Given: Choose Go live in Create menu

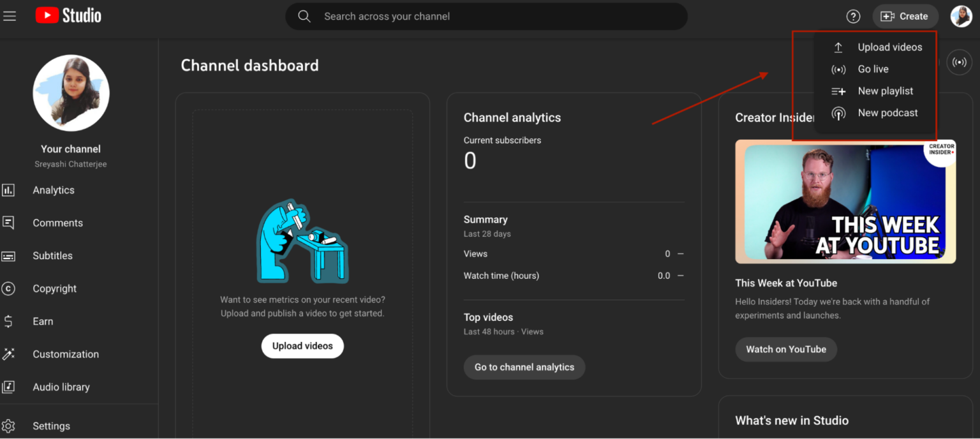Looking at the screenshot, I should coord(873,69).
